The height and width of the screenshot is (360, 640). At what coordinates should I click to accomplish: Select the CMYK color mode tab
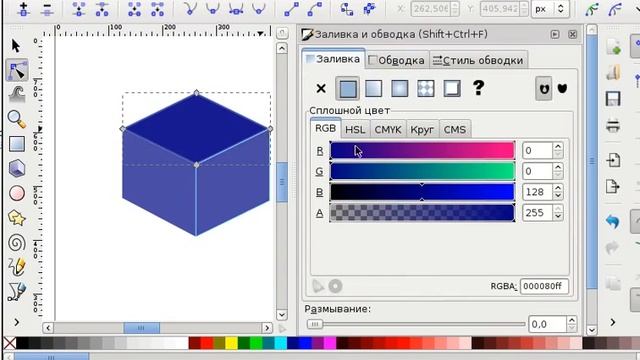[388, 129]
